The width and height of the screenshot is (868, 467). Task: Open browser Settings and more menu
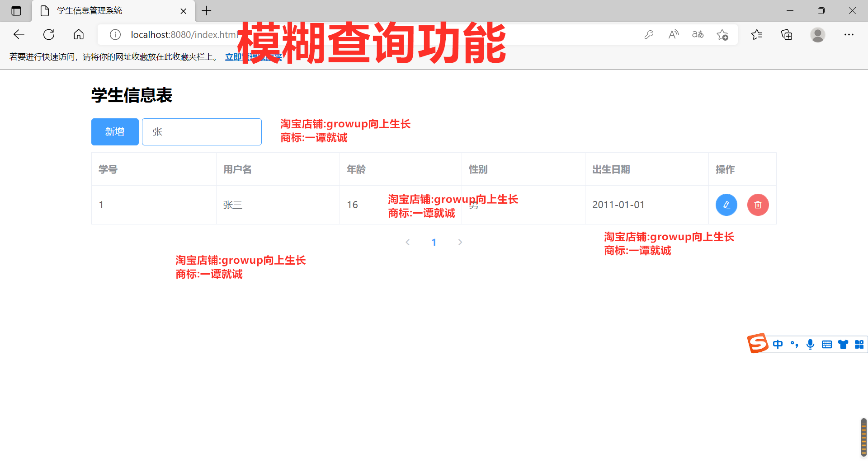click(x=849, y=35)
